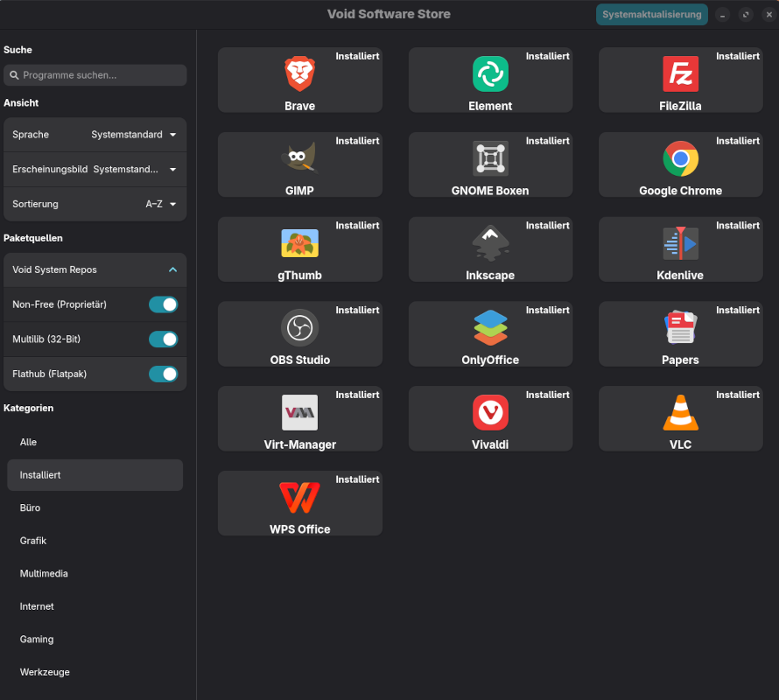
Task: Disable the Non-Free (Proprietär) repository
Action: (x=164, y=304)
